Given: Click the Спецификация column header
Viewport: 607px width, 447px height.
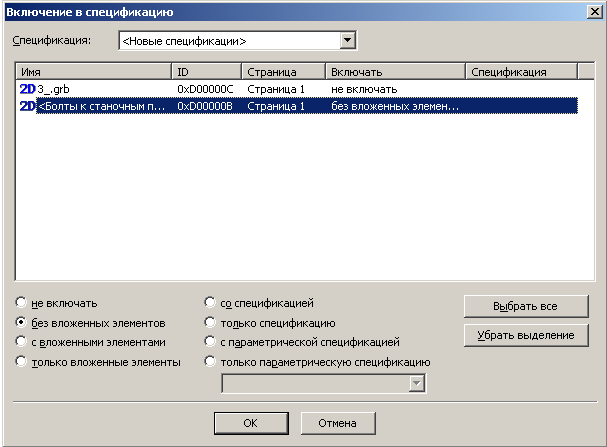Looking at the screenshot, I should point(521,72).
